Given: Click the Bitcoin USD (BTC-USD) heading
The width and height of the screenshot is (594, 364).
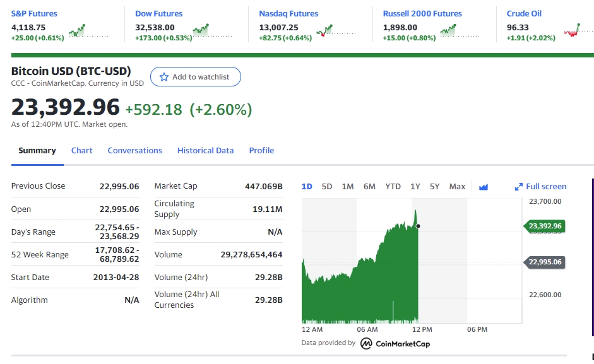Looking at the screenshot, I should [71, 71].
